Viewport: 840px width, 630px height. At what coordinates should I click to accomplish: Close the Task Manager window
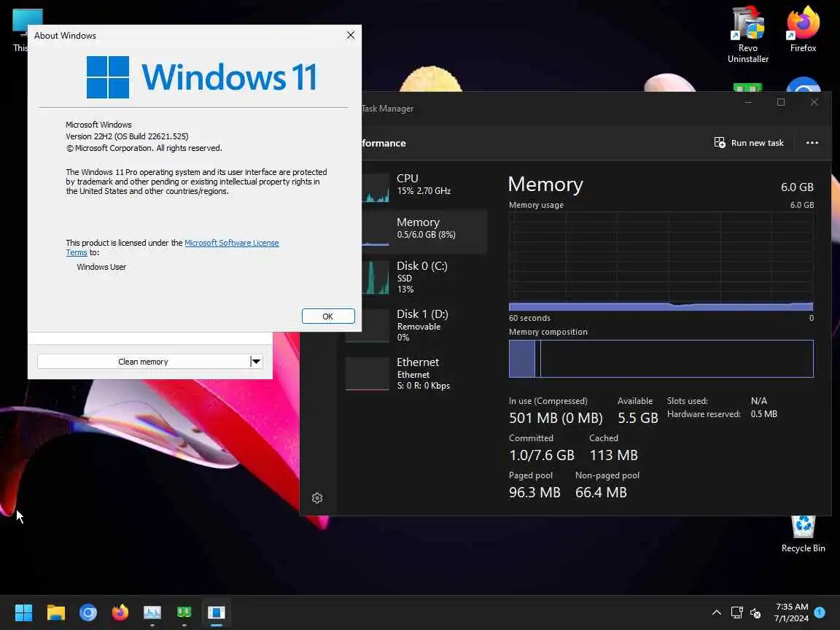[x=814, y=102]
